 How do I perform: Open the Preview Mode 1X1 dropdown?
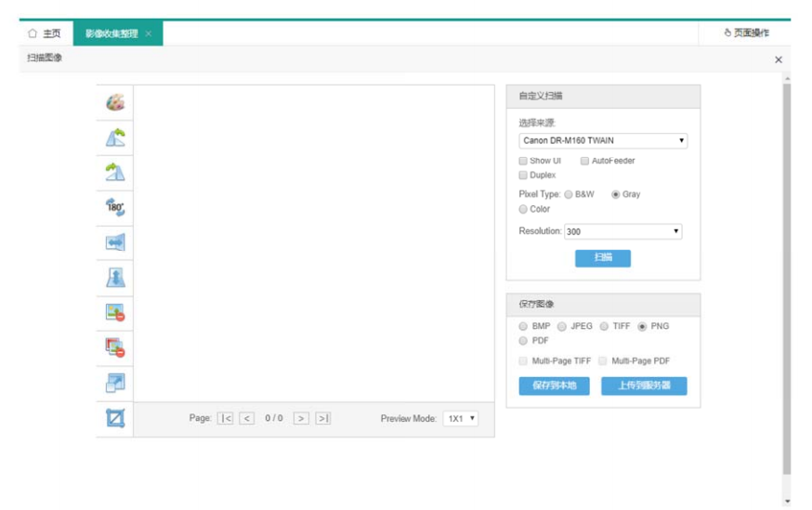coord(460,419)
